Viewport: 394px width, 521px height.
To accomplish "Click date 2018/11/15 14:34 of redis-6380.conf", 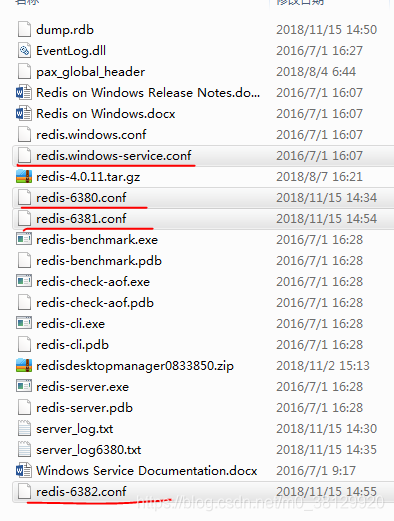I will tap(327, 198).
